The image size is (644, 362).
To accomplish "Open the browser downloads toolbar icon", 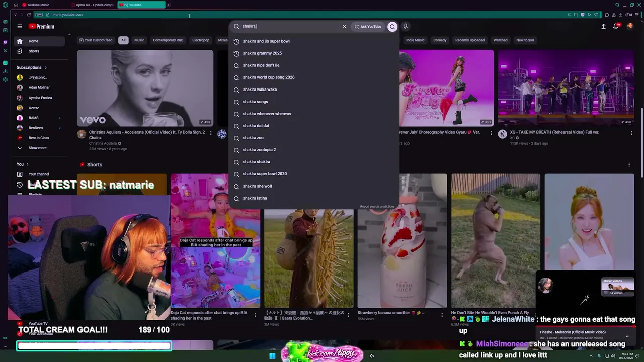I will click(x=621, y=15).
